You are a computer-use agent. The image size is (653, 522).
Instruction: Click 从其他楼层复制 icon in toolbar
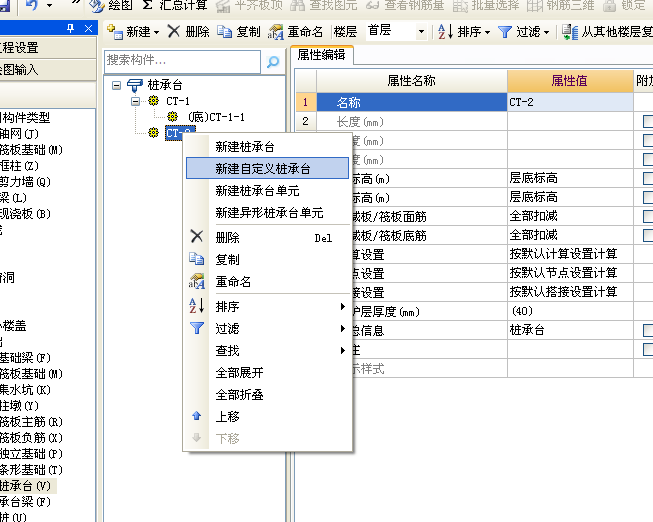(569, 32)
